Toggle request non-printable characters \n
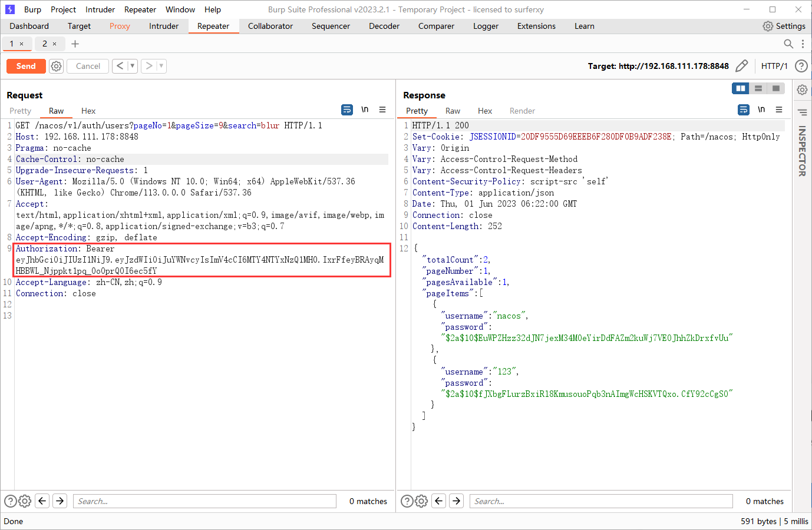812x530 pixels. [x=365, y=110]
